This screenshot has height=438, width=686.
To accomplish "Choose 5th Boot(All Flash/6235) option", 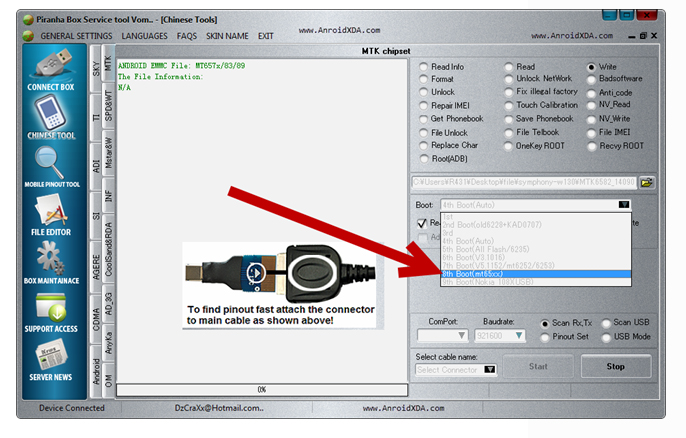I will coord(536,249).
